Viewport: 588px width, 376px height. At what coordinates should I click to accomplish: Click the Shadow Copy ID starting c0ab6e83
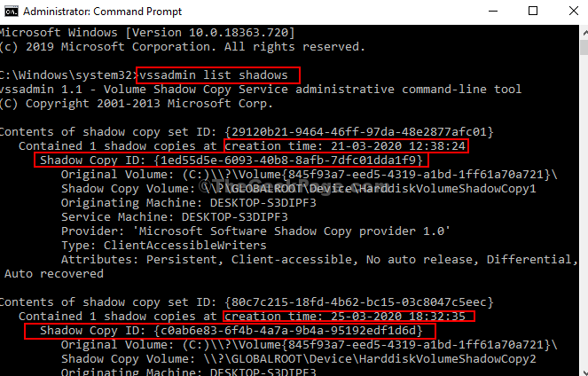232,331
